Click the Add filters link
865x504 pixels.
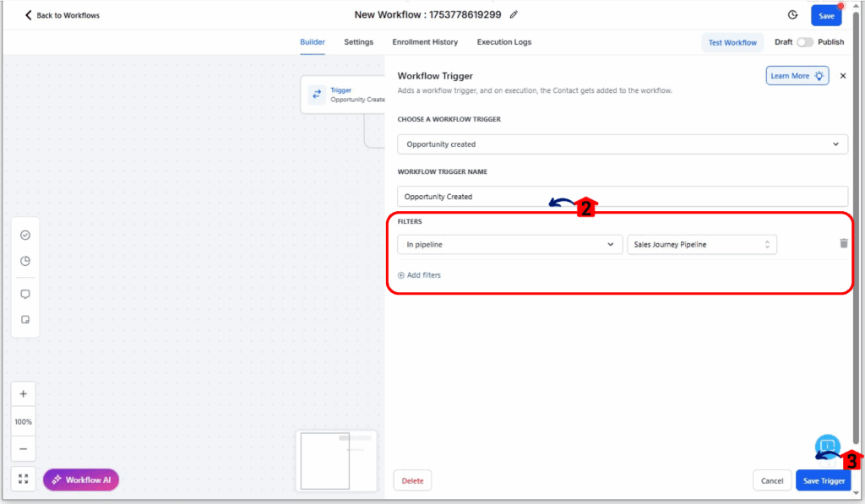point(420,275)
